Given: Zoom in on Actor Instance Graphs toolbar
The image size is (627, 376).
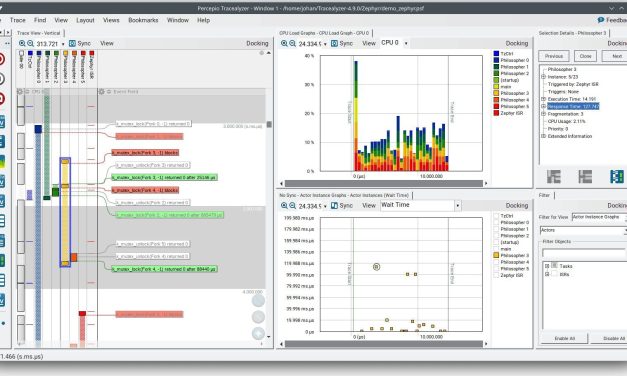Looking at the screenshot, I should (284, 206).
